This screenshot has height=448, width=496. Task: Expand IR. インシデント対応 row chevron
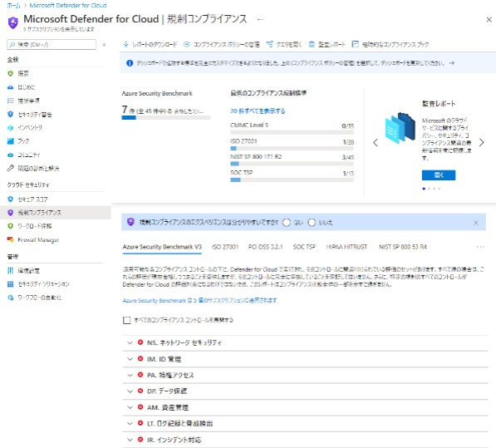(130, 440)
